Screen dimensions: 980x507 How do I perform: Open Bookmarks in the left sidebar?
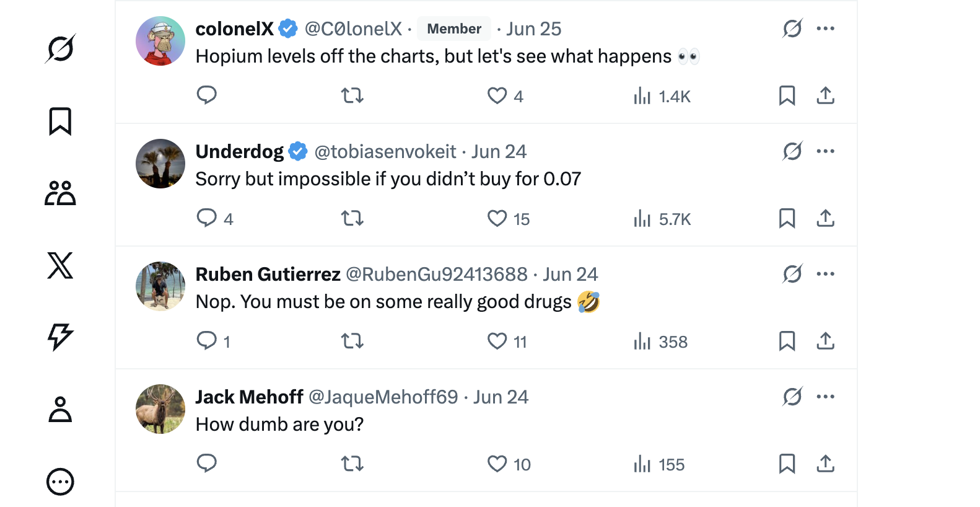[x=60, y=121]
